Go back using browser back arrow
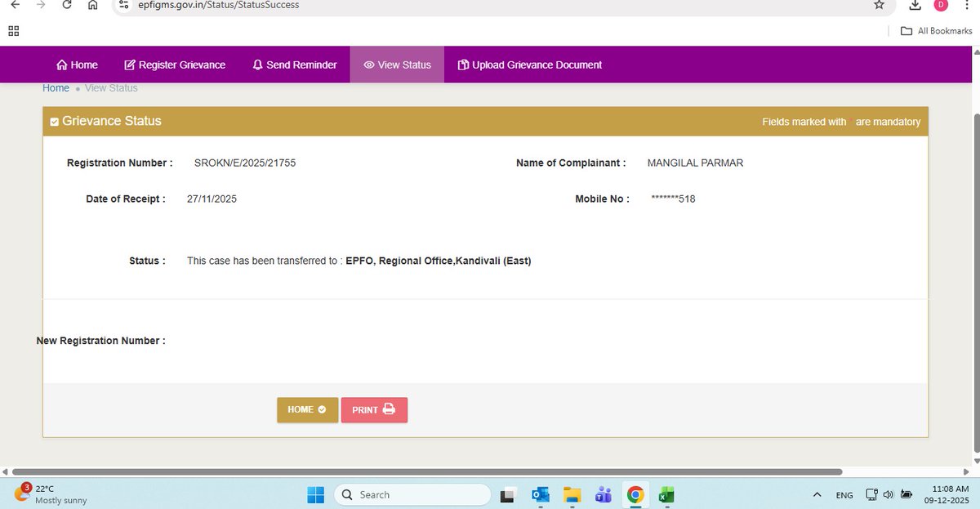The height and width of the screenshot is (509, 980). (15, 5)
